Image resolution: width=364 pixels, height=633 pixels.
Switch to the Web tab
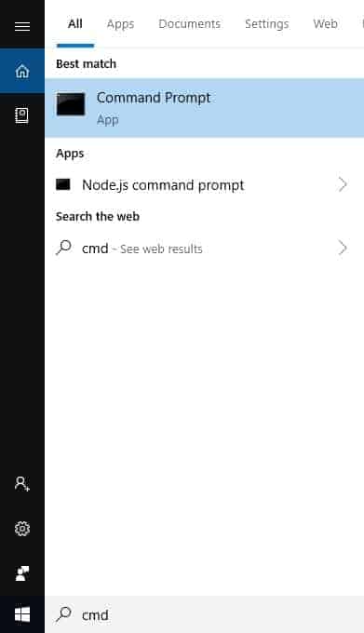325,24
